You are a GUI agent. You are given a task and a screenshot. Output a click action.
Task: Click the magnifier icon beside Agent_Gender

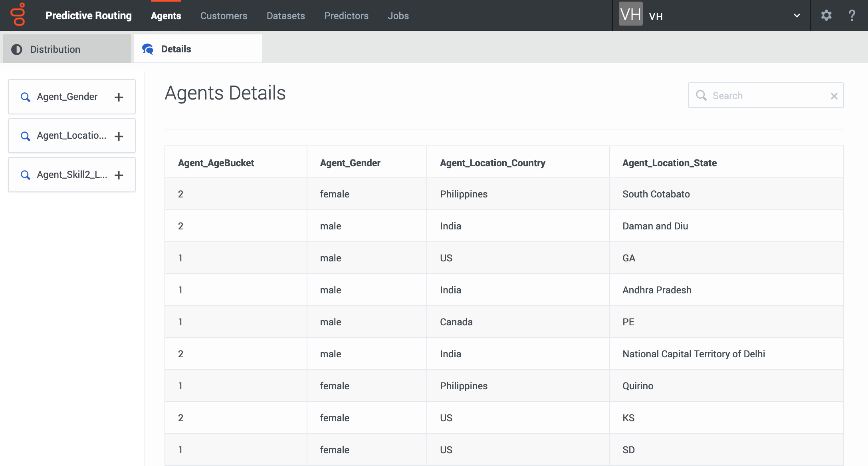(x=25, y=97)
